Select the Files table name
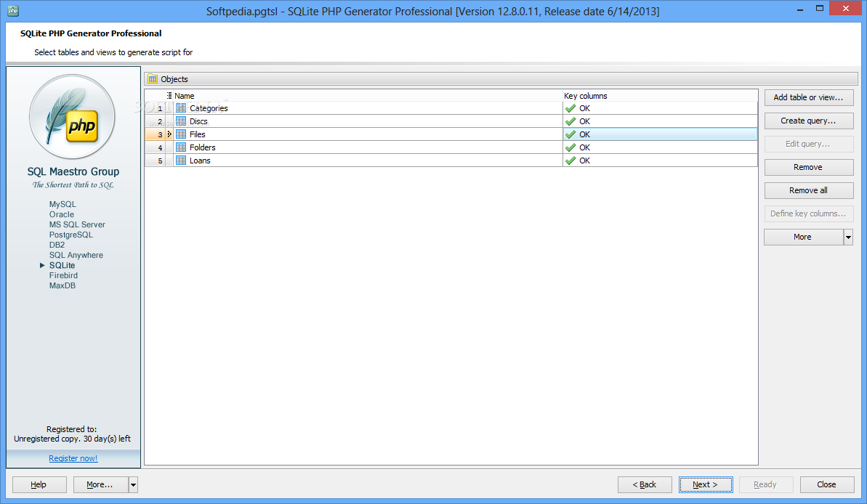Image resolution: width=867 pixels, height=504 pixels. (198, 134)
